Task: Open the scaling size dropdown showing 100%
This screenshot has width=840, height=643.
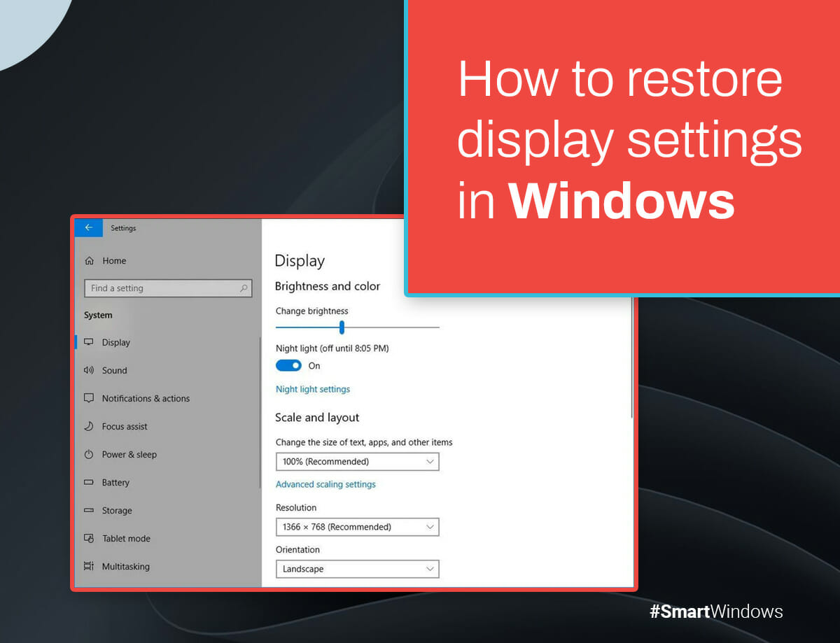Action: pyautogui.click(x=357, y=461)
